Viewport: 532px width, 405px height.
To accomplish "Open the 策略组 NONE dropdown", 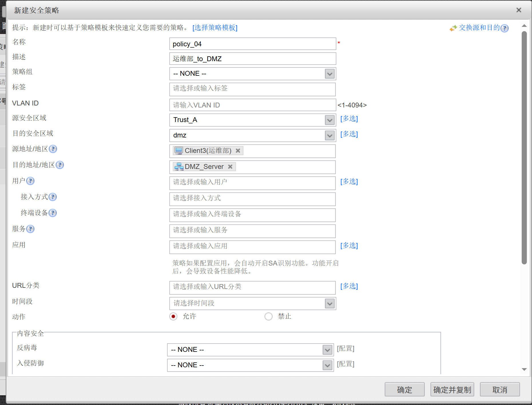I will pyautogui.click(x=329, y=74).
